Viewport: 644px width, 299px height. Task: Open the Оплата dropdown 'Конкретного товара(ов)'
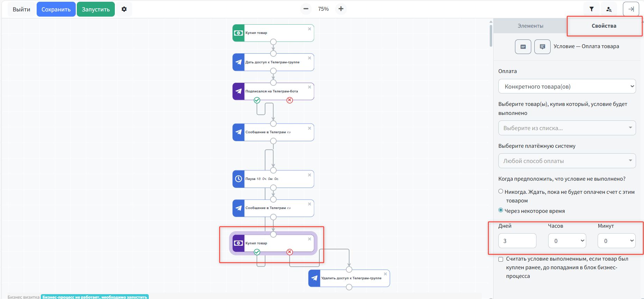pos(567,87)
